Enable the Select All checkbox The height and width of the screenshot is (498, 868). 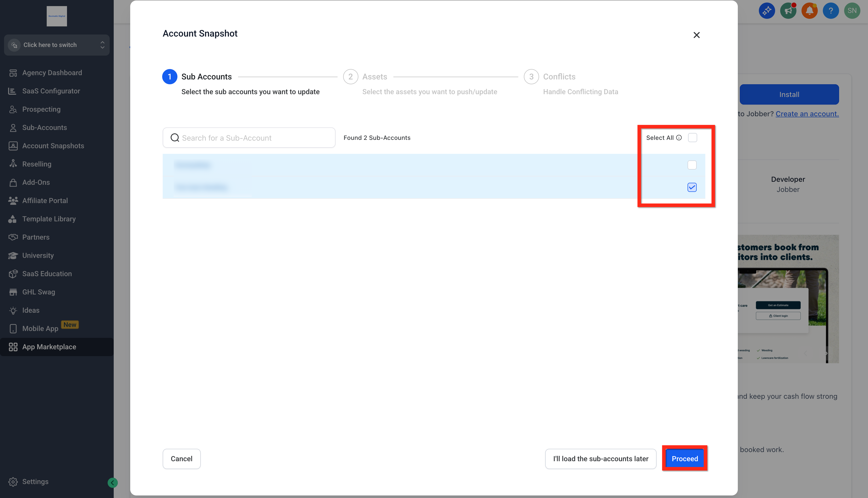coord(692,138)
